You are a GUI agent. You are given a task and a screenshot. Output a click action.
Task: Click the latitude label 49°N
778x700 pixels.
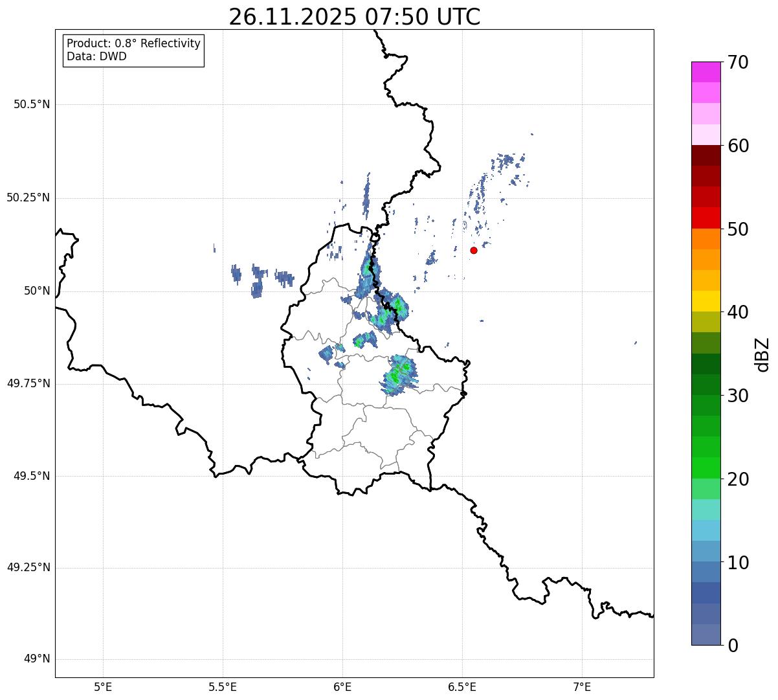pyautogui.click(x=37, y=659)
